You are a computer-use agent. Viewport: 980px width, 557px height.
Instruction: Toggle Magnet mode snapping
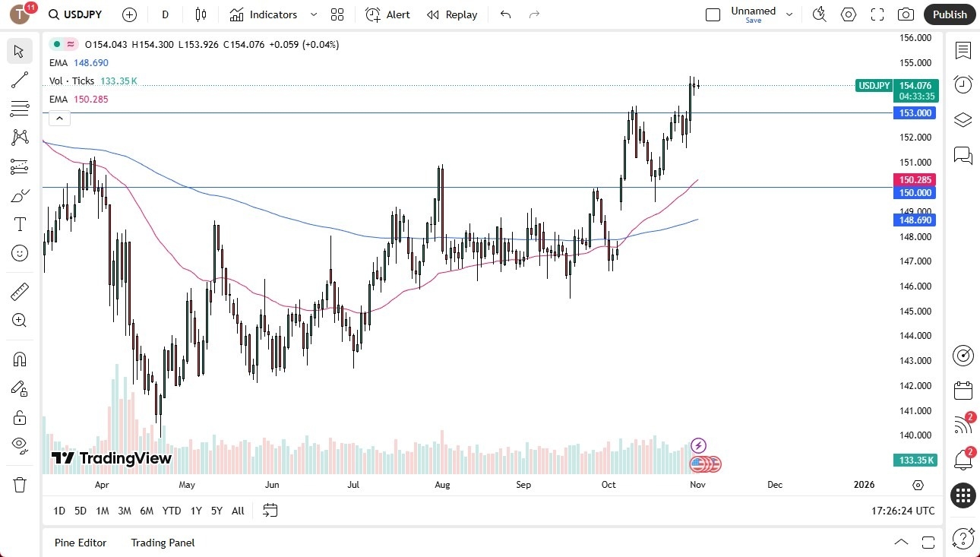[x=19, y=359]
